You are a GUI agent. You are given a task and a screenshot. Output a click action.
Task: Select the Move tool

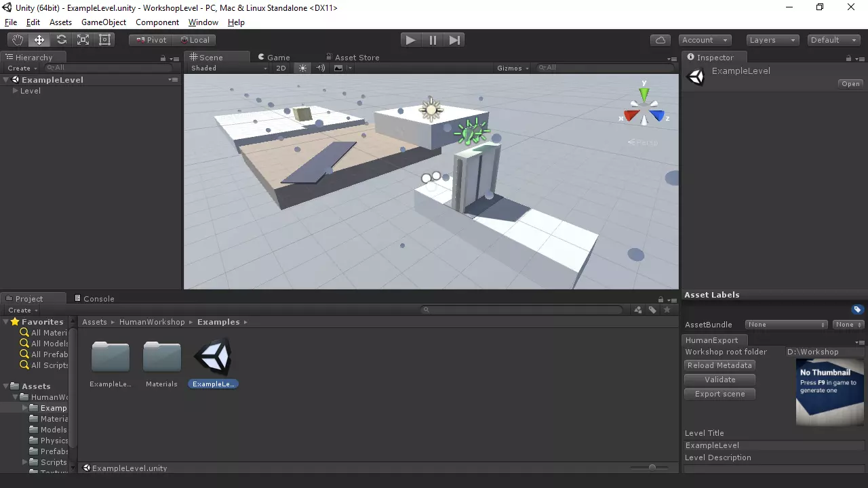pyautogui.click(x=39, y=40)
